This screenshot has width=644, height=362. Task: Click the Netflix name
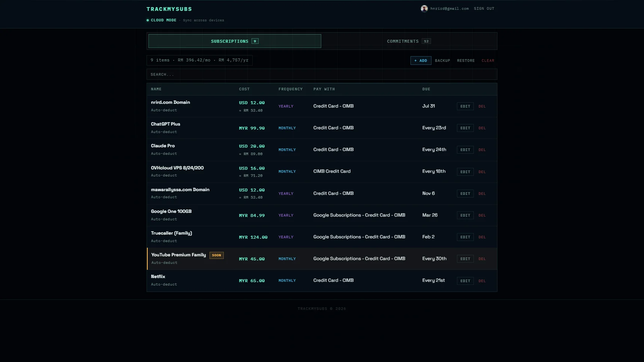pyautogui.click(x=158, y=277)
